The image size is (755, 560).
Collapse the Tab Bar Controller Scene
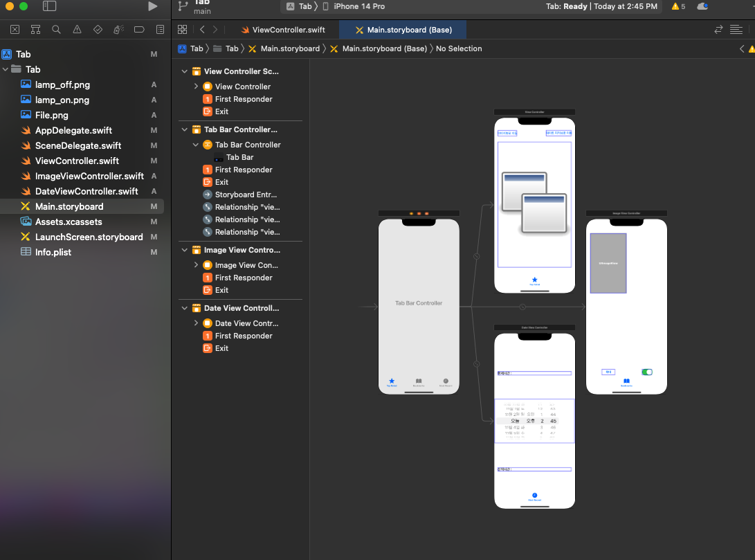click(x=184, y=129)
